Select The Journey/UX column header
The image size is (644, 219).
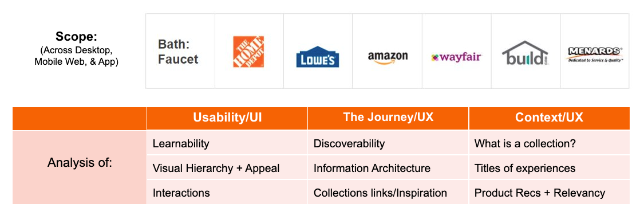click(x=388, y=118)
